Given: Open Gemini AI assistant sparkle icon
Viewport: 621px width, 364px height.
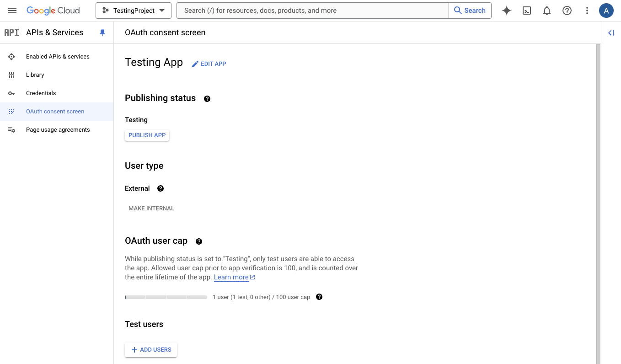Looking at the screenshot, I should [507, 11].
